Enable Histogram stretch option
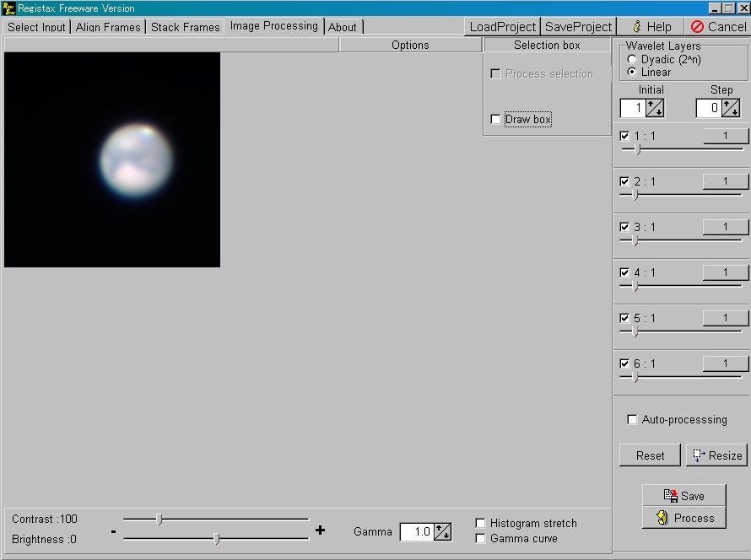The height and width of the screenshot is (560, 751). coord(481,524)
